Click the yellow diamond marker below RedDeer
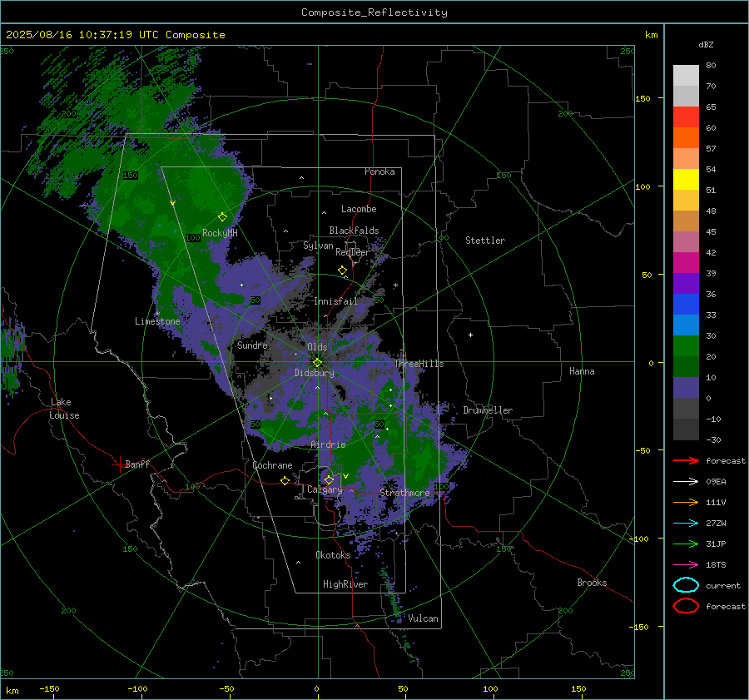 click(342, 271)
